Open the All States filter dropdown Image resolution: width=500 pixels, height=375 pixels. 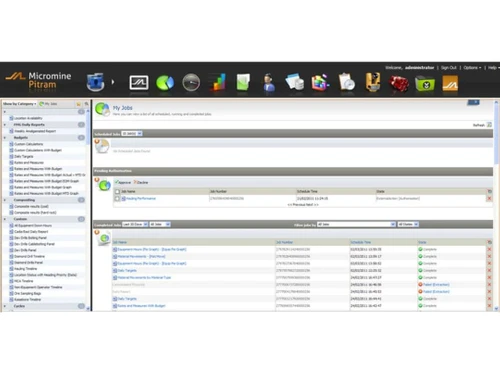[x=408, y=224]
